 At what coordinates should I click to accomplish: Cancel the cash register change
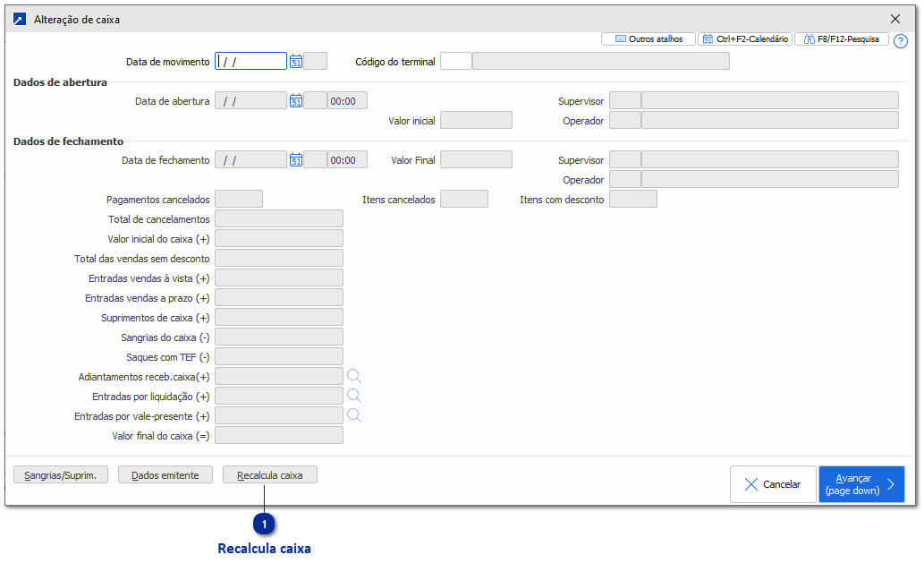click(x=772, y=484)
